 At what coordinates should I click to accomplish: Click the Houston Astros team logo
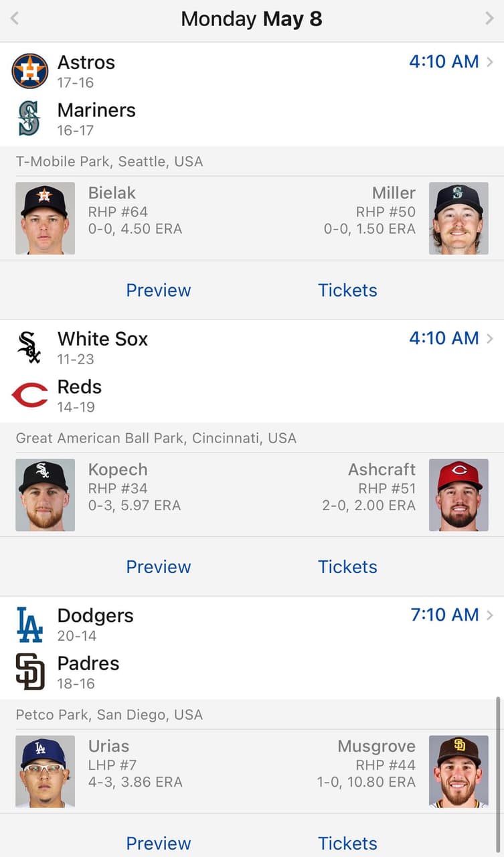[30, 71]
